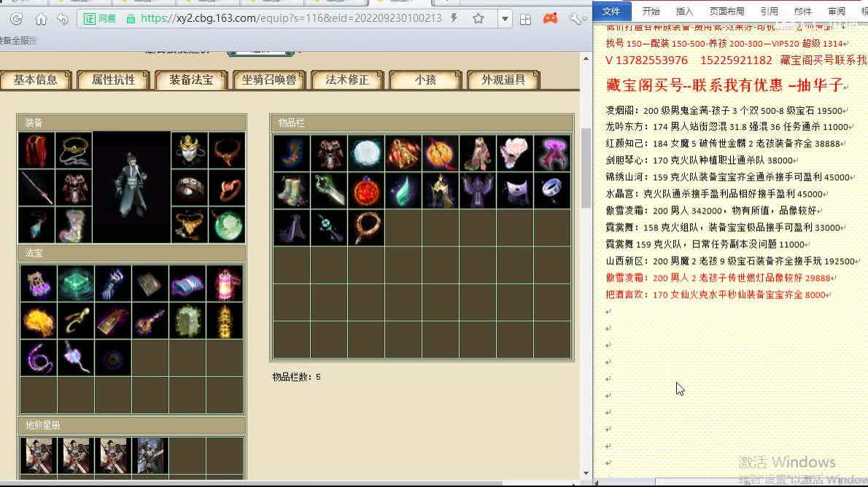868x487 pixels.
Task: Select the white orb item in 物品栏
Action: click(x=366, y=153)
